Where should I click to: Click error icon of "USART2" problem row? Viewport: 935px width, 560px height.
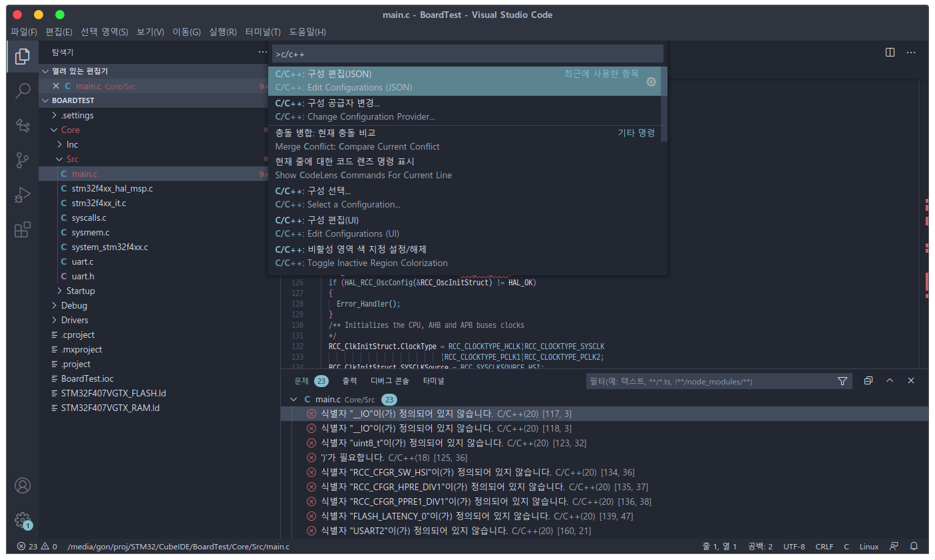point(311,531)
